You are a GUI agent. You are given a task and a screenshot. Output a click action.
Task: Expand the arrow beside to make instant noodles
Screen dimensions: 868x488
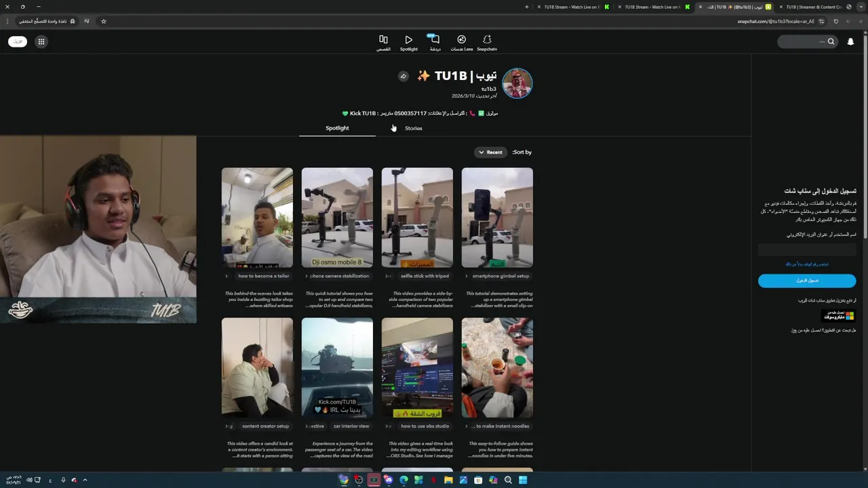pos(467,426)
